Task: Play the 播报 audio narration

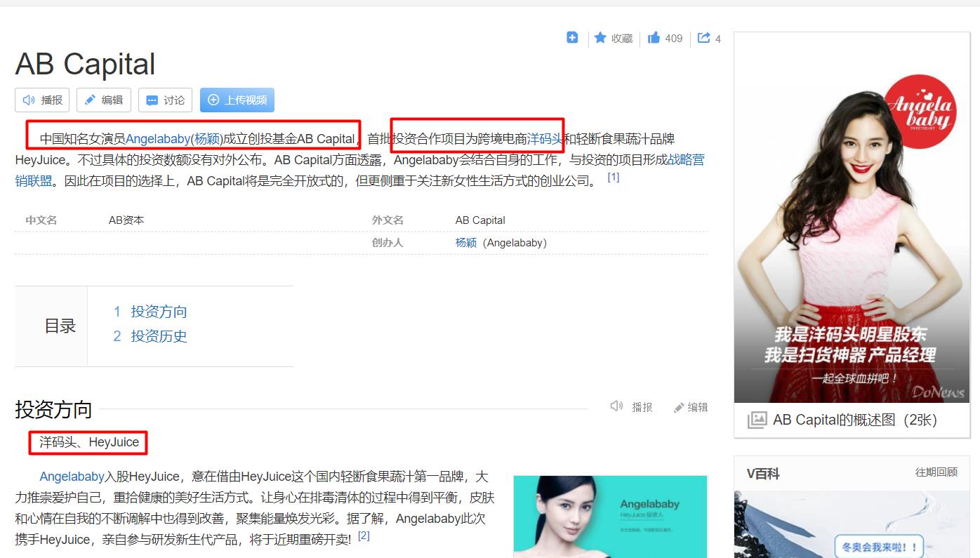Action: pos(41,100)
